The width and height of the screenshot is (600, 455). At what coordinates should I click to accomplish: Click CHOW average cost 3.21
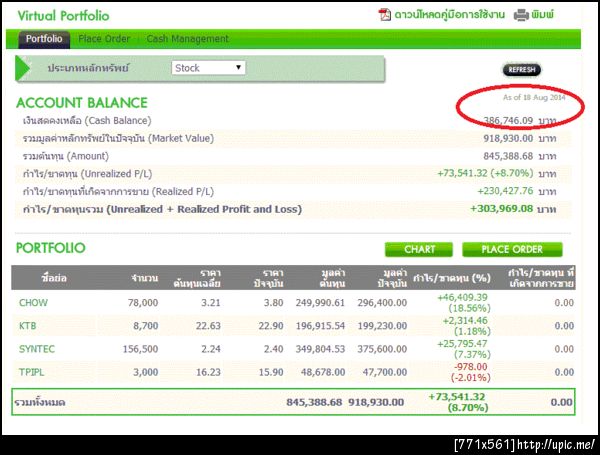click(x=211, y=303)
